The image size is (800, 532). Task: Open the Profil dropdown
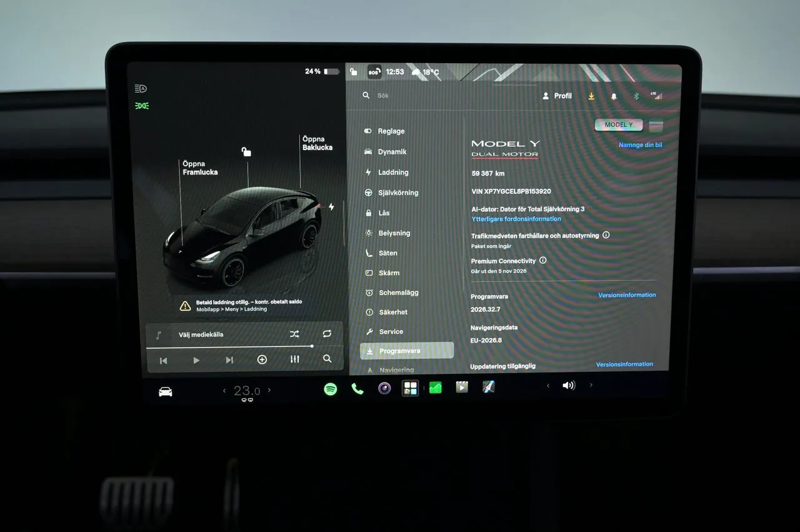click(x=557, y=96)
